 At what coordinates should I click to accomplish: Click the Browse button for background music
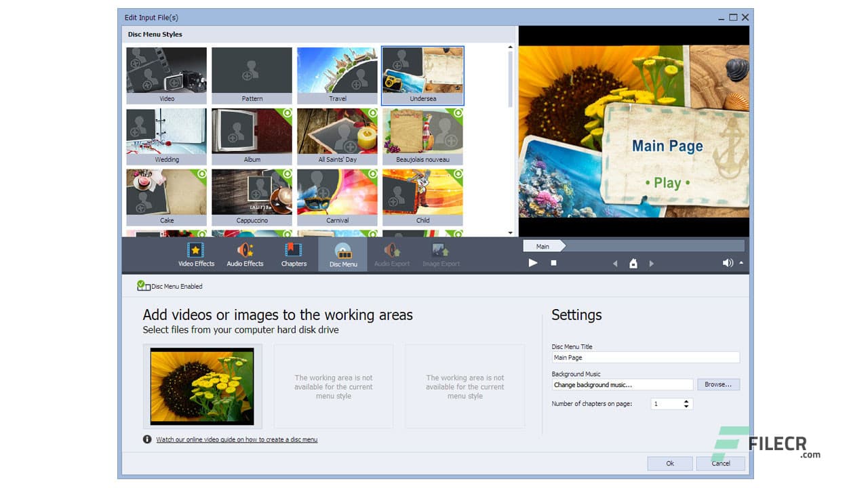pyautogui.click(x=718, y=384)
